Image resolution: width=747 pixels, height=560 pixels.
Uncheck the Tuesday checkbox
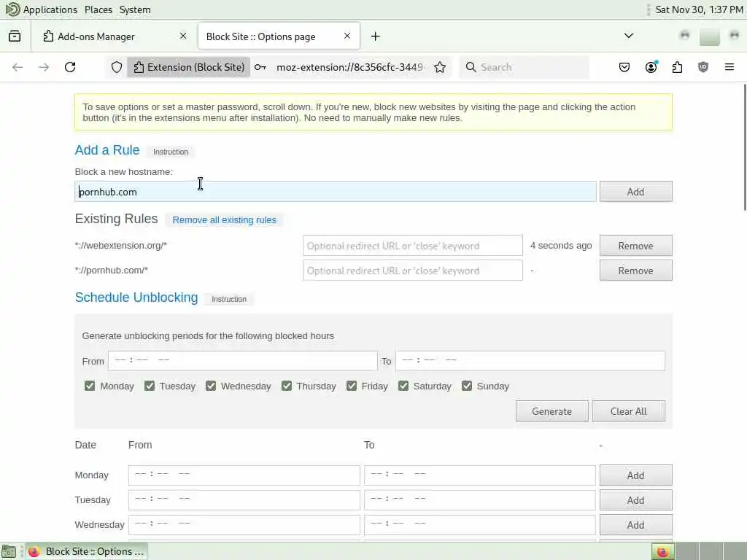(150, 386)
